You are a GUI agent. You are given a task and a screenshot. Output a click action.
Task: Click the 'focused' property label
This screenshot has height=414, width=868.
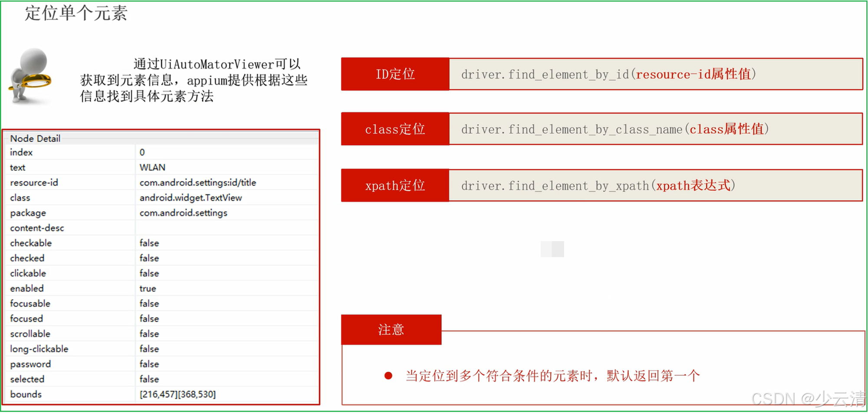pos(26,319)
